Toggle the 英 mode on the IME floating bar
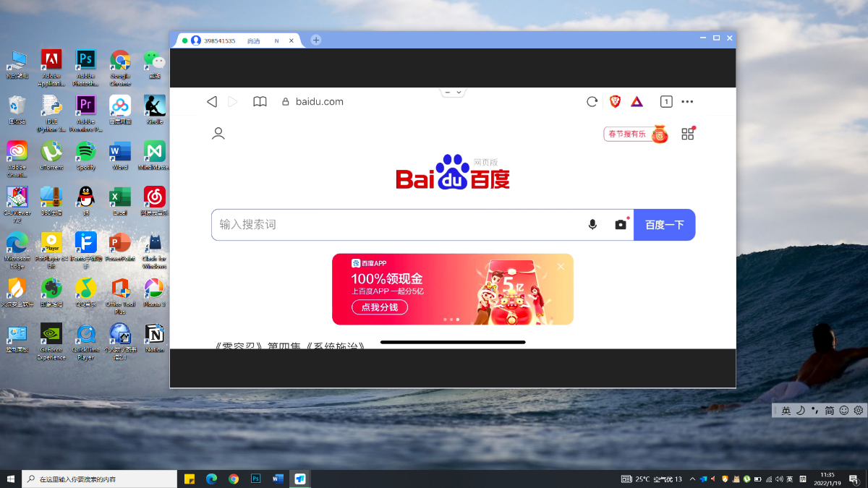868x488 pixels. 786,410
